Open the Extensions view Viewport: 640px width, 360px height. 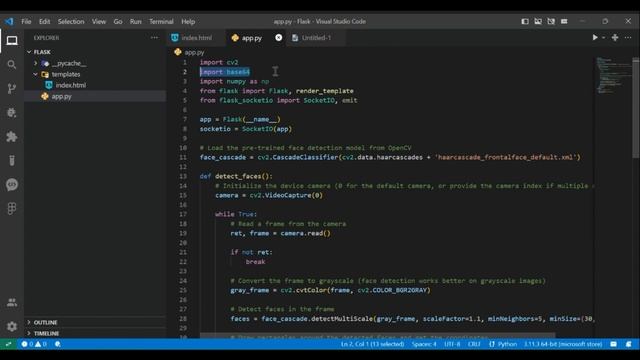[x=12, y=137]
